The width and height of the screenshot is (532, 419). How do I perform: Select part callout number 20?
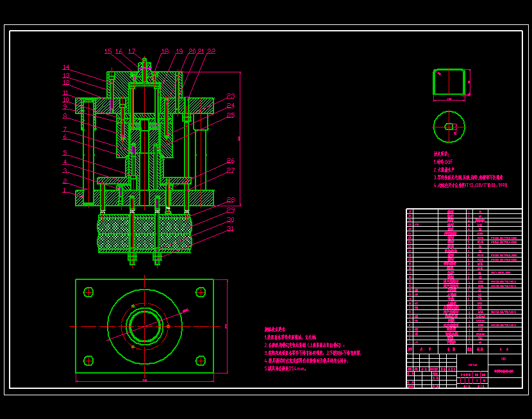[192, 51]
